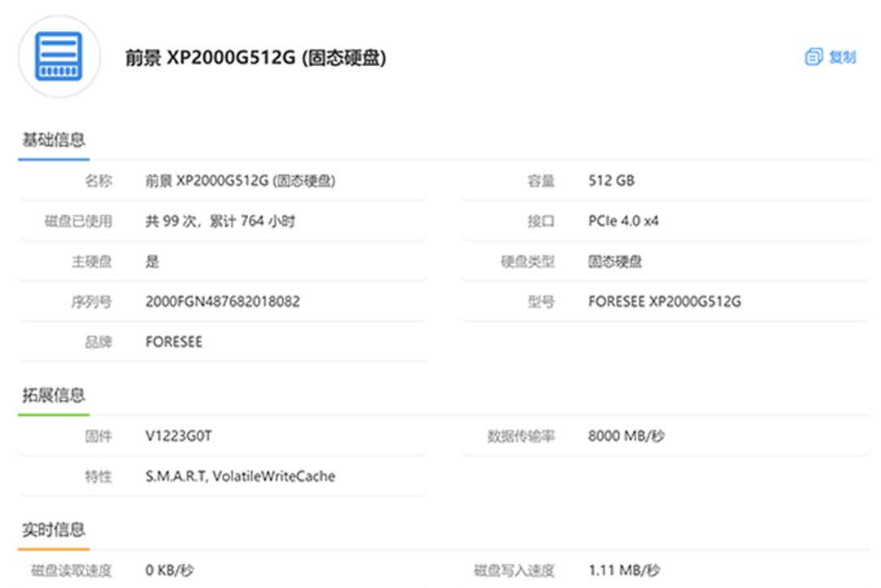Click the blue SSD drive icon

click(x=59, y=56)
